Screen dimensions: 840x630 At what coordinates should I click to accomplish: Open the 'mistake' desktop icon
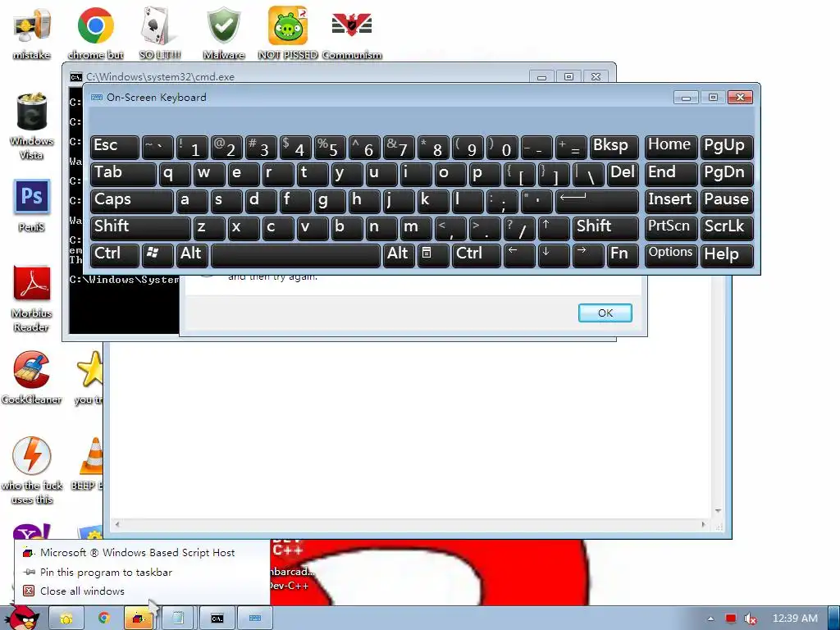tap(32, 33)
